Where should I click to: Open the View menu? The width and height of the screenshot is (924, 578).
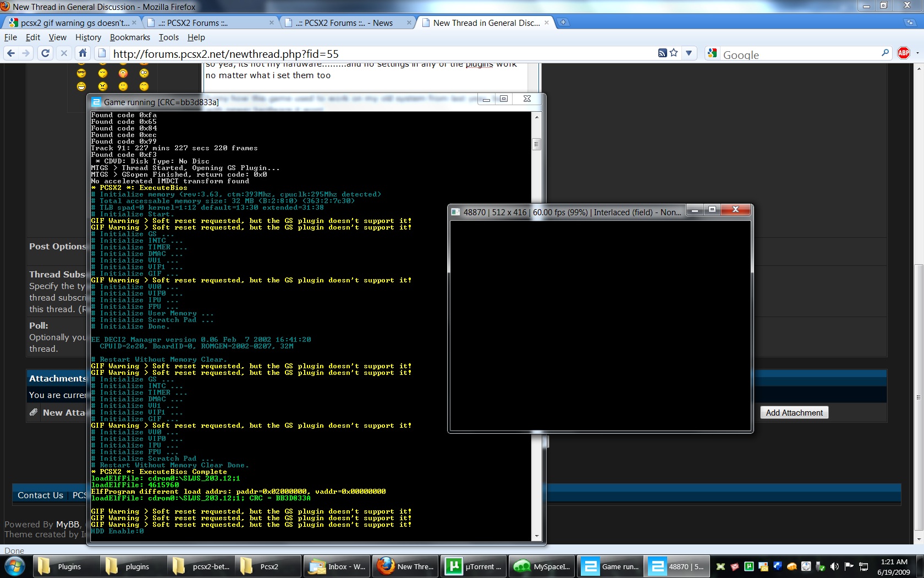(x=58, y=37)
